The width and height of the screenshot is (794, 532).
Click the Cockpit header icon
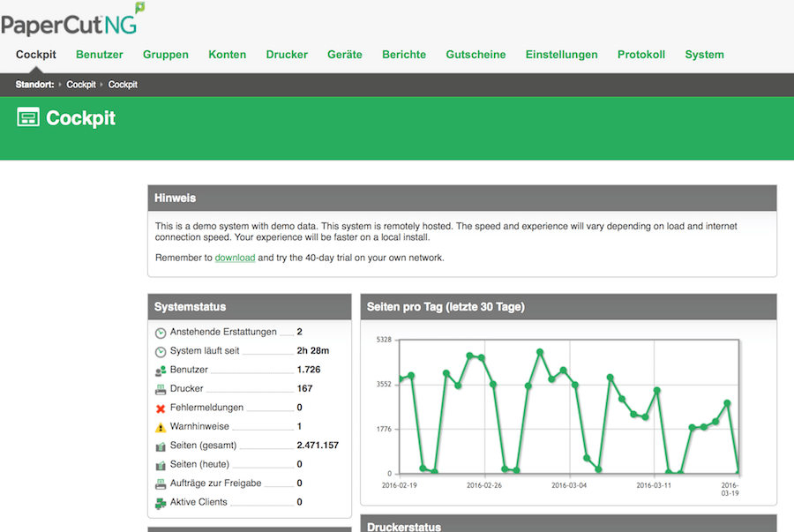click(x=28, y=118)
